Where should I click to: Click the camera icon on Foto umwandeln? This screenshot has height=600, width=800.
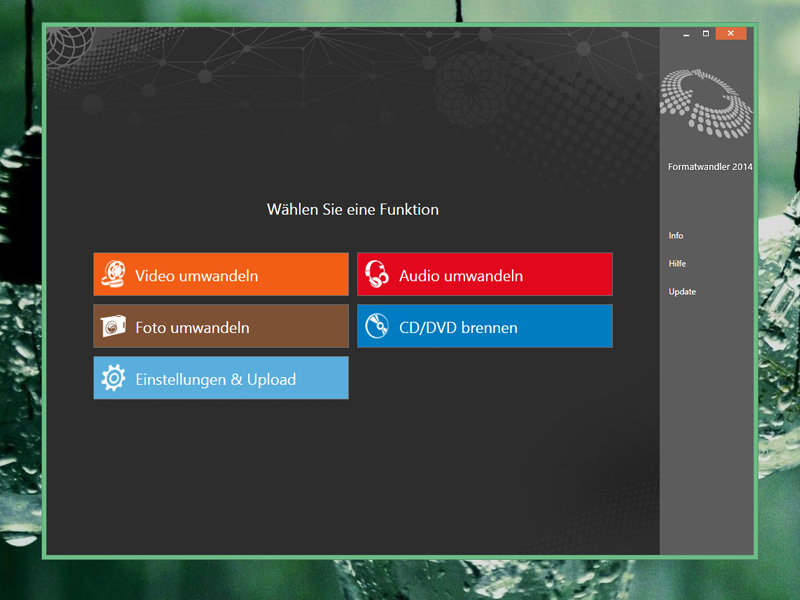coord(114,327)
